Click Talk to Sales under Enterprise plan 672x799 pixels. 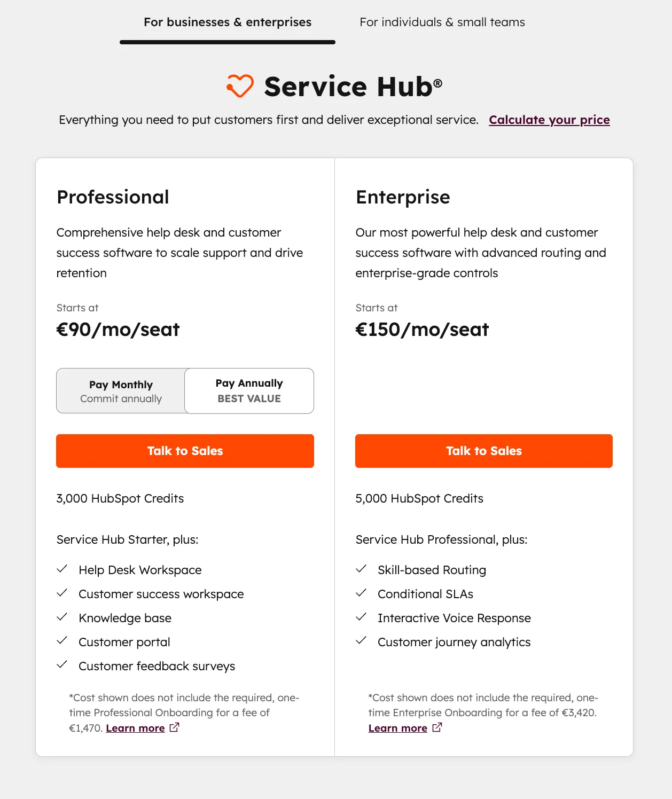tap(483, 451)
